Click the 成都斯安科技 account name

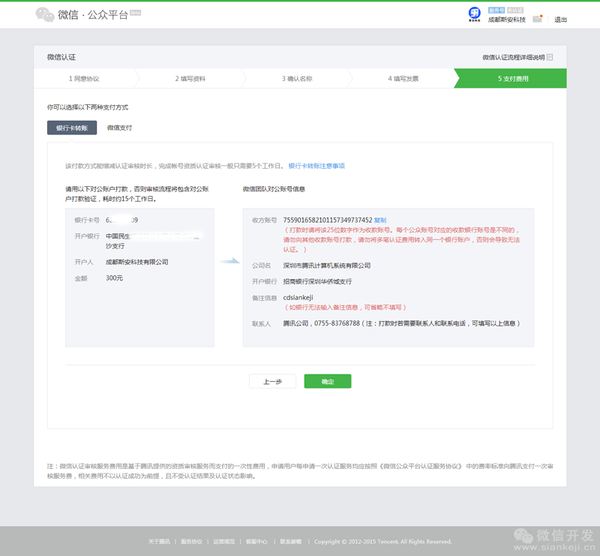coord(506,20)
